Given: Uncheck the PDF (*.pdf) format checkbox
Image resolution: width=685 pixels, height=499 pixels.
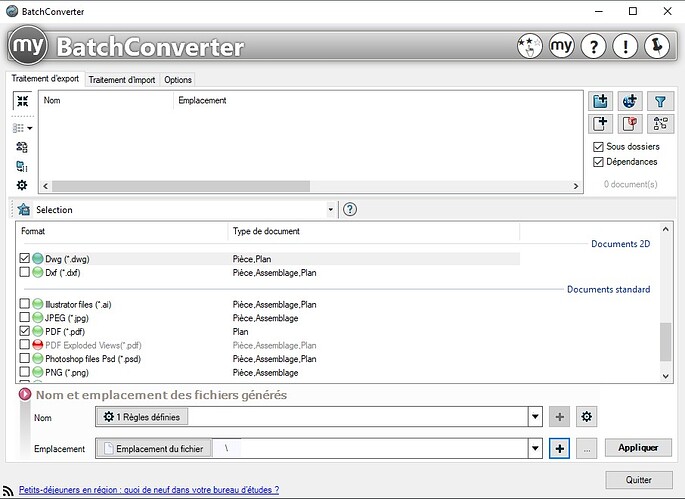Looking at the screenshot, I should pyautogui.click(x=25, y=331).
